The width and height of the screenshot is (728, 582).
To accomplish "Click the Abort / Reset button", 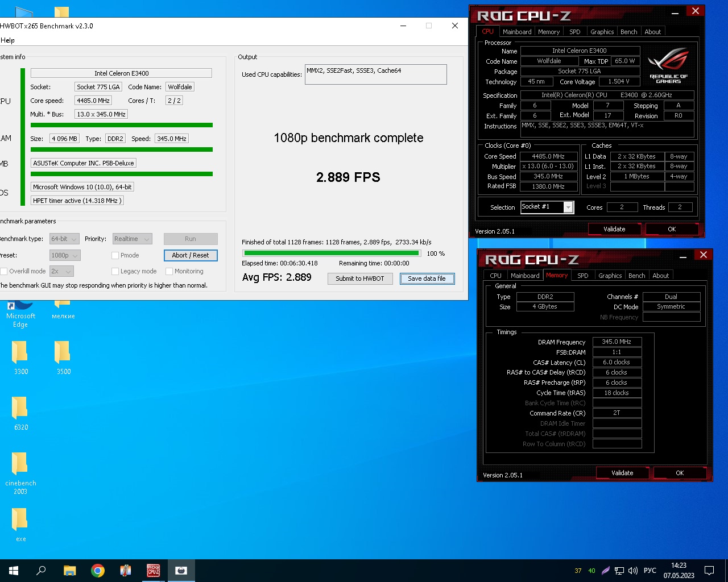I will tap(191, 256).
